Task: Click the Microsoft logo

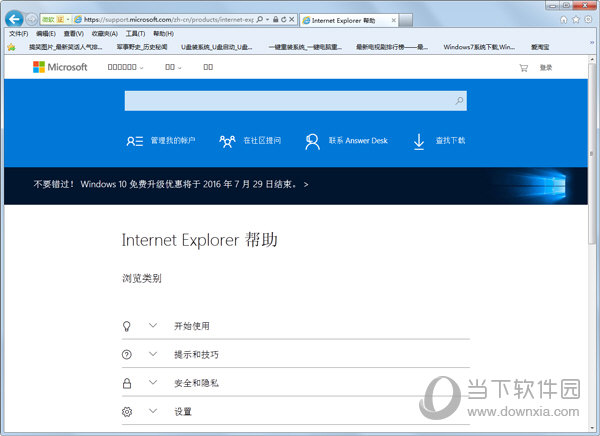Action: pyautogui.click(x=60, y=67)
